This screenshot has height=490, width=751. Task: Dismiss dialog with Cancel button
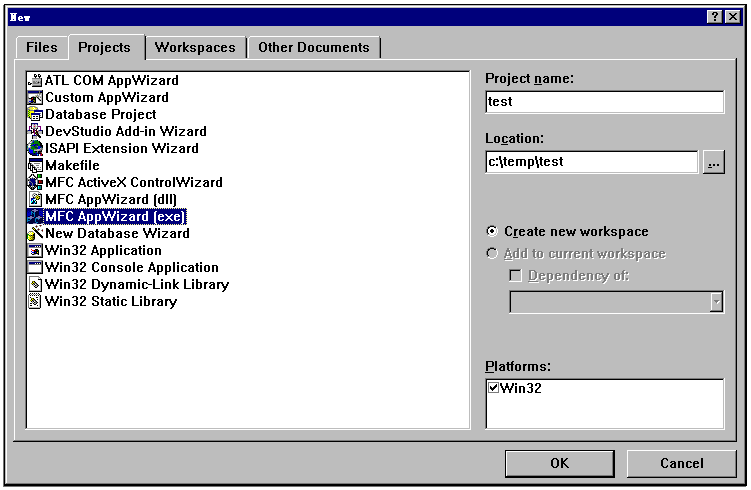pos(682,463)
